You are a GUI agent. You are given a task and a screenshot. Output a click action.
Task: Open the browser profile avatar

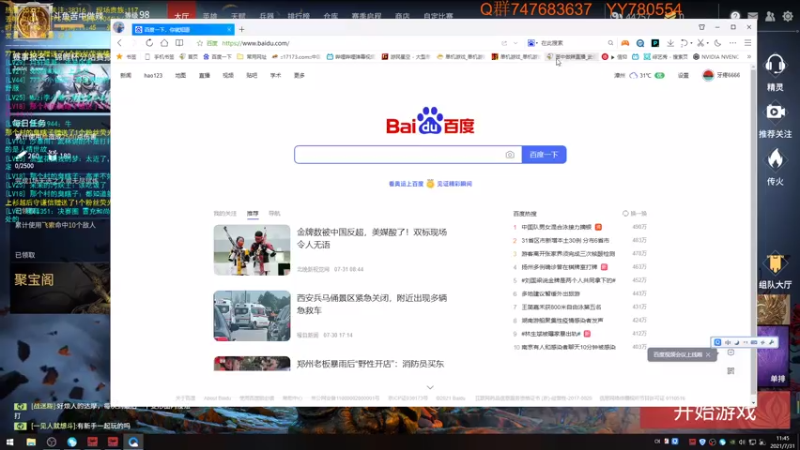pyautogui.click(x=119, y=28)
